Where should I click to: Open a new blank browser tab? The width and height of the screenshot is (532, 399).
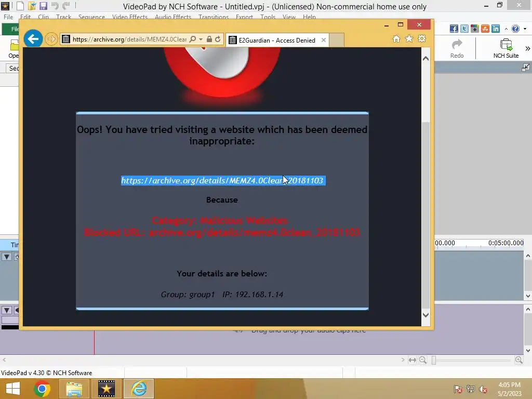pyautogui.click(x=337, y=41)
